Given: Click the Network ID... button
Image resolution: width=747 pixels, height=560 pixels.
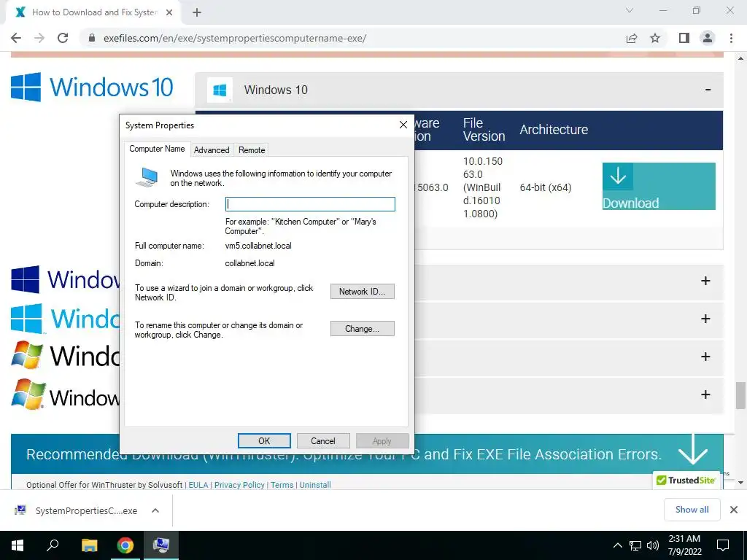Looking at the screenshot, I should coord(362,292).
